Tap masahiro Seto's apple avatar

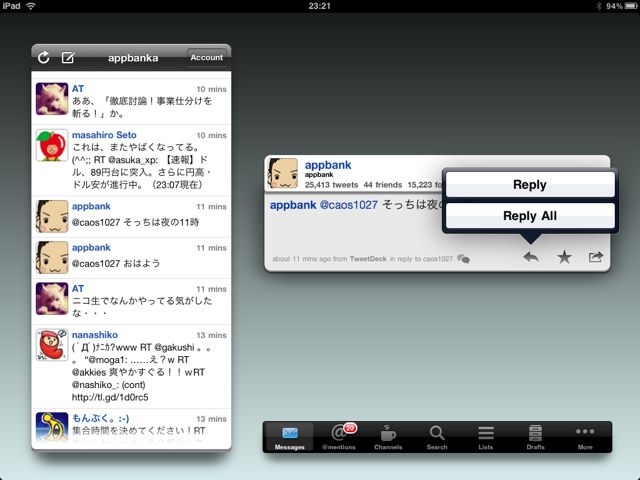[x=52, y=145]
